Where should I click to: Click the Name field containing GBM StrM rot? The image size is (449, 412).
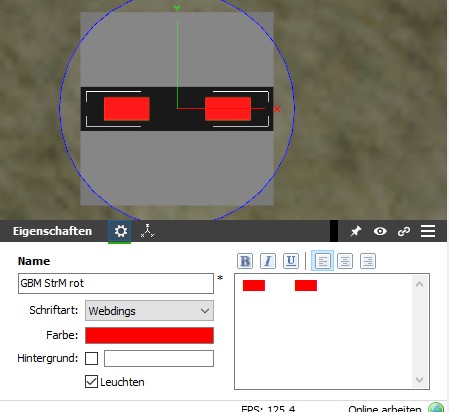(116, 283)
